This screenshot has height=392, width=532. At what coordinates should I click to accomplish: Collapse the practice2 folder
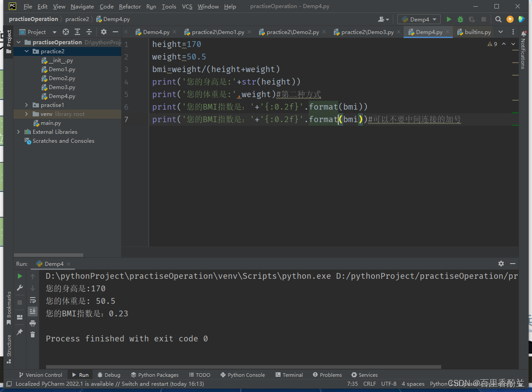(x=27, y=51)
